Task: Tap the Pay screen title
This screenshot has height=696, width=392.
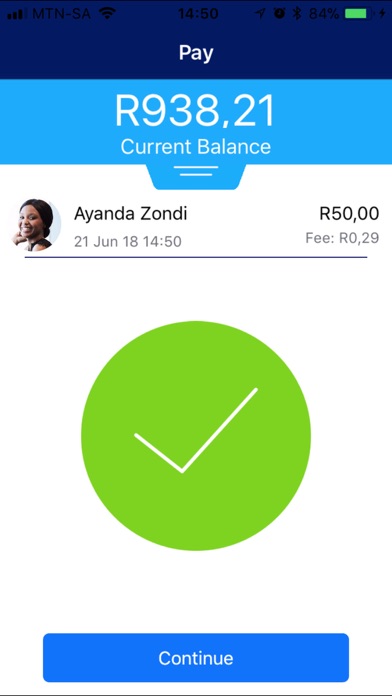Action: [196, 53]
